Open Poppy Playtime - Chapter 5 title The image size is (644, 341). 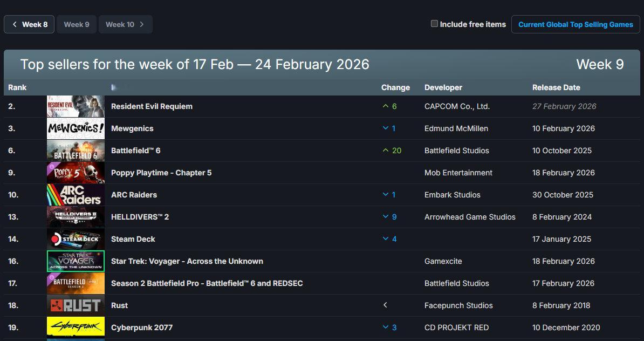click(161, 173)
